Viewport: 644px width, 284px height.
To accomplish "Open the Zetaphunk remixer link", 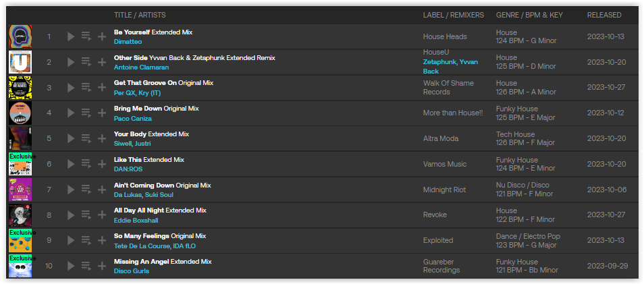I will [x=439, y=62].
